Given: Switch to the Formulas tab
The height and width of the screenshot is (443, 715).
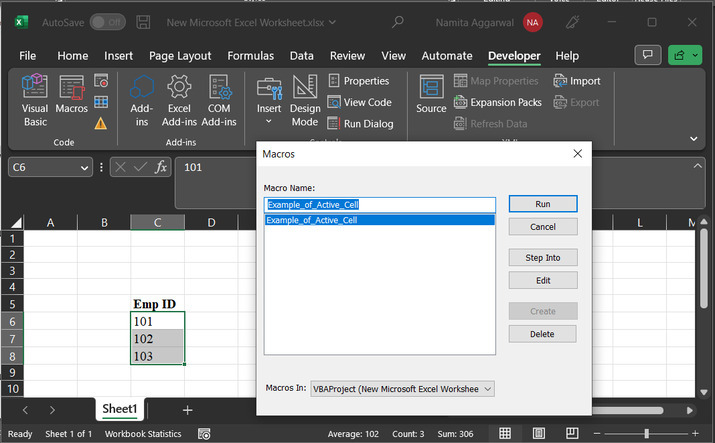Looking at the screenshot, I should [253, 56].
